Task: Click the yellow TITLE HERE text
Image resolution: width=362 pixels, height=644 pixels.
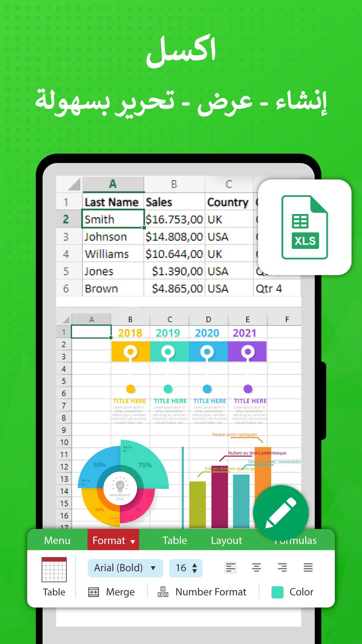Action: click(x=130, y=401)
